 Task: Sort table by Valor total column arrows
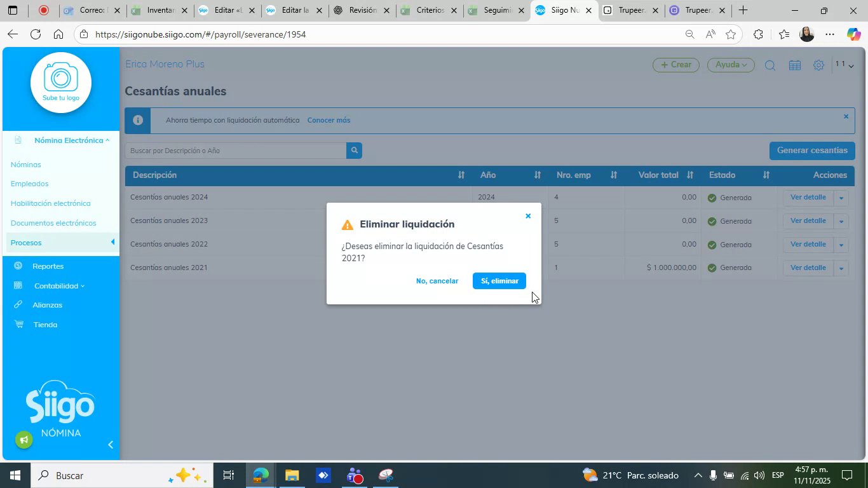click(x=690, y=175)
